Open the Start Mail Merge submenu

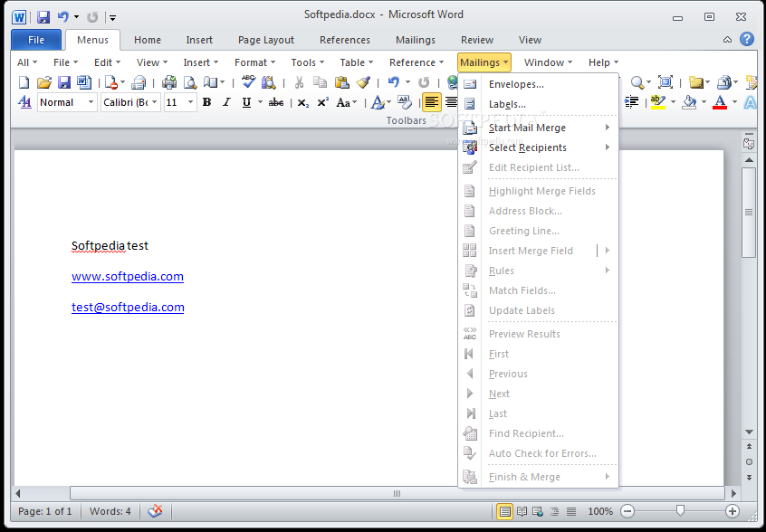tap(539, 128)
